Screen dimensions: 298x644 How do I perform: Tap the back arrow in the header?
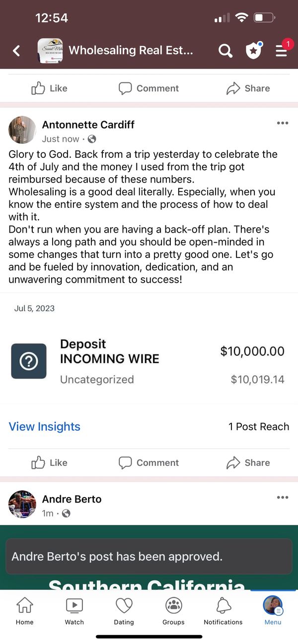click(x=17, y=50)
